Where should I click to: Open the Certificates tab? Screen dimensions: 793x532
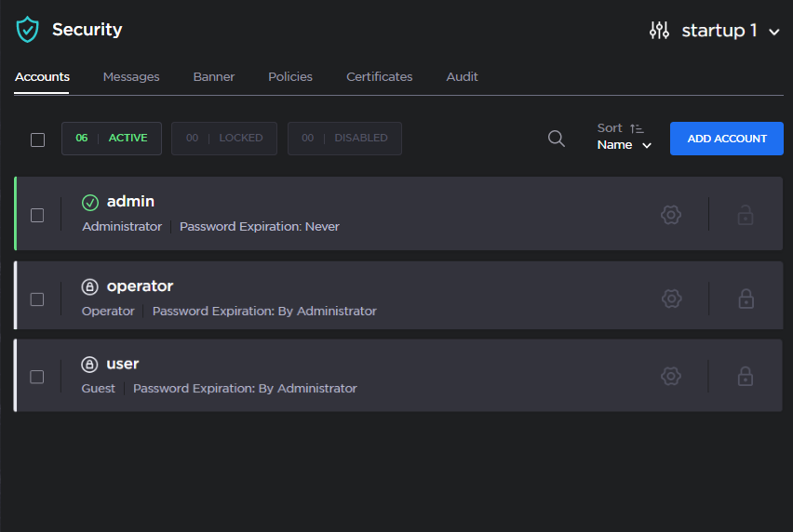coord(379,77)
